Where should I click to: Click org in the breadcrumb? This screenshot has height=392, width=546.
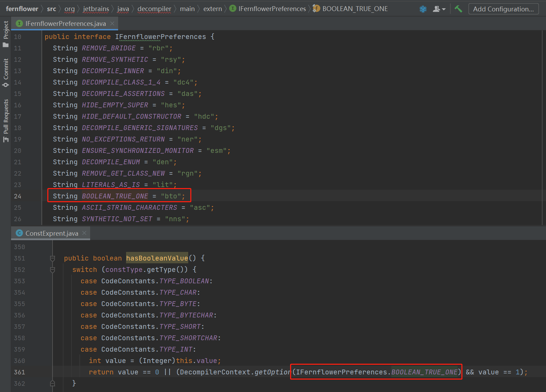point(69,9)
